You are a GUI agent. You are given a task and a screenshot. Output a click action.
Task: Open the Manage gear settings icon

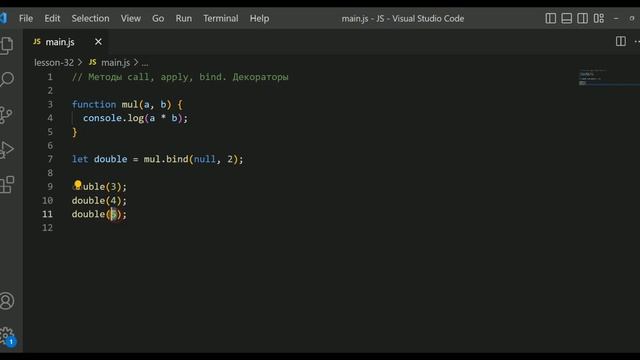pyautogui.click(x=7, y=336)
